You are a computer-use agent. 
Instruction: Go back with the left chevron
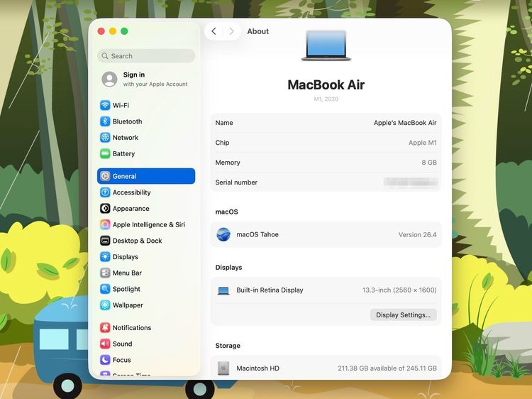coord(214,31)
